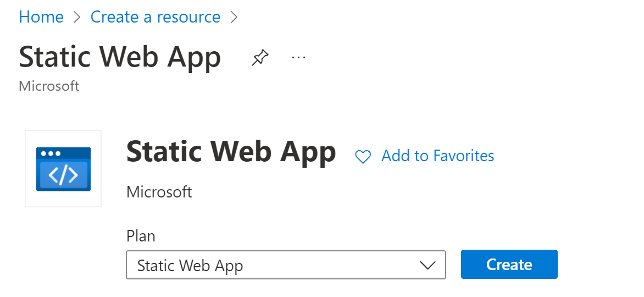Click the bold product heading beside the logo
Image resolution: width=644 pixels, height=297 pixels.
[231, 152]
